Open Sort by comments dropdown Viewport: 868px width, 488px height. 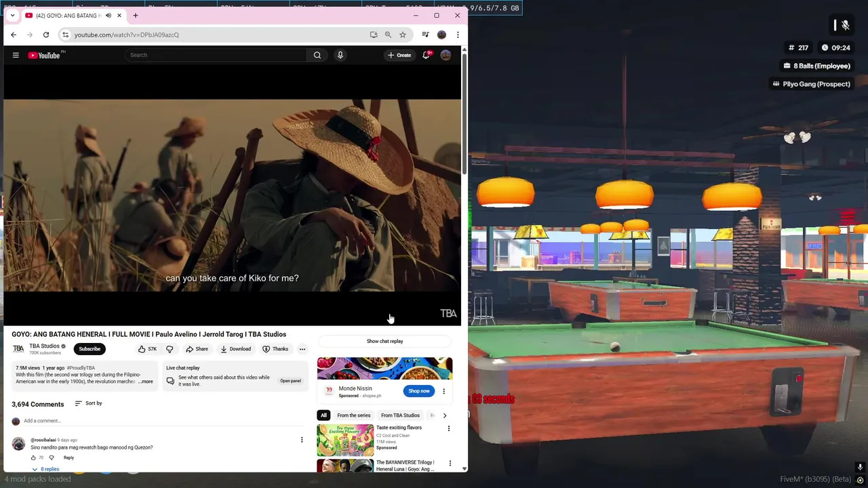click(x=88, y=403)
